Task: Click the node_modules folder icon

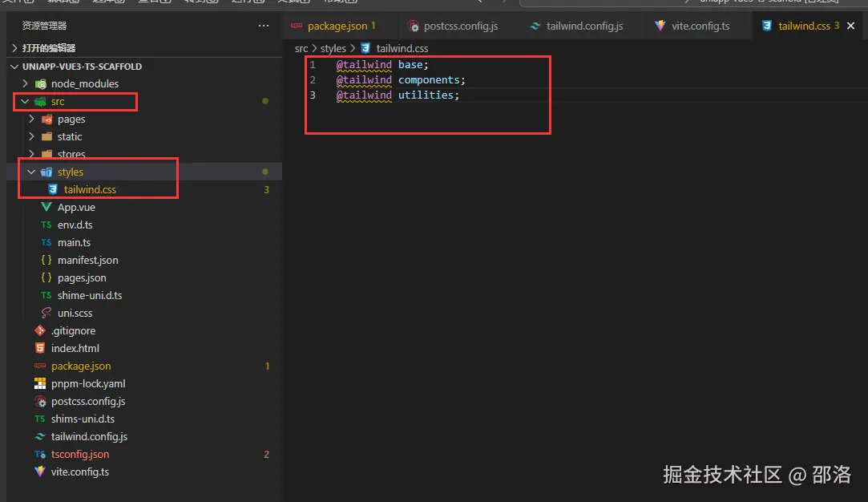Action: pyautogui.click(x=40, y=83)
